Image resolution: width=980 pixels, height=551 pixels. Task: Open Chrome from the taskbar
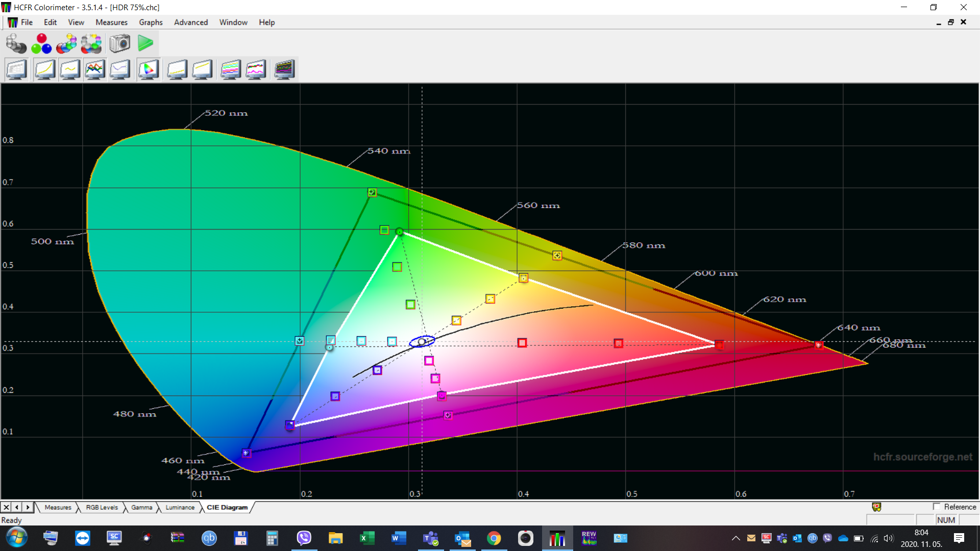click(x=494, y=538)
